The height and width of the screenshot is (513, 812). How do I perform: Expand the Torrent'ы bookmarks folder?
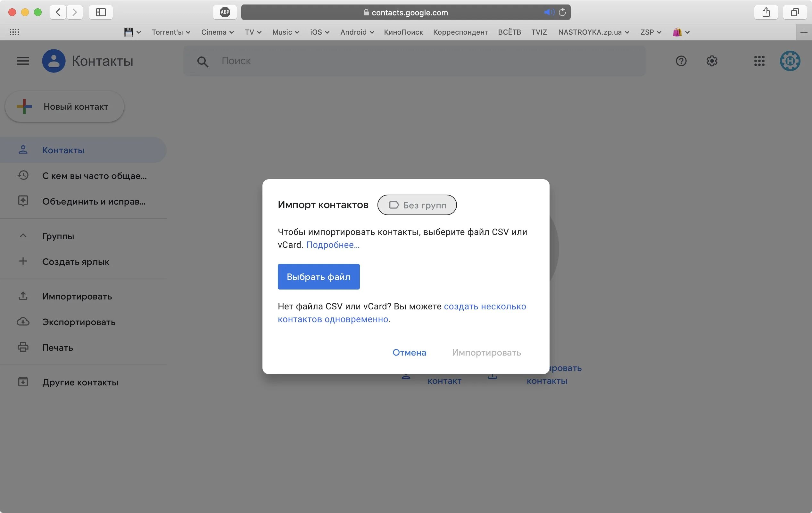171,32
